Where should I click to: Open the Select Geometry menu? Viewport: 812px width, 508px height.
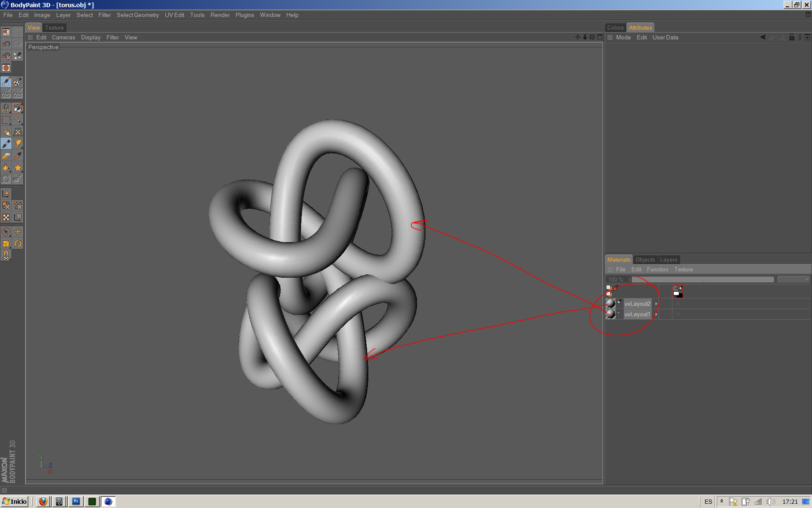(138, 15)
